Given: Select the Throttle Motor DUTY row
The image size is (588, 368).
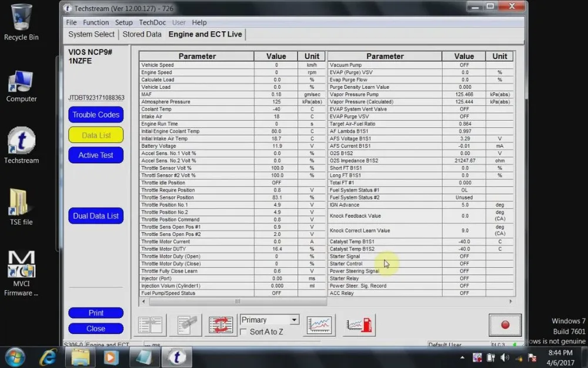Looking at the screenshot, I should (x=232, y=249).
